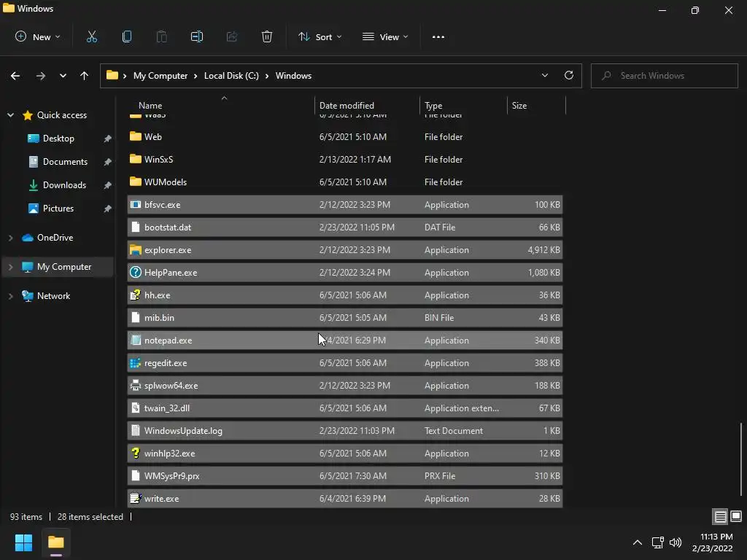This screenshot has height=560, width=747.
Task: Expand the Network tree node
Action: pyautogui.click(x=10, y=296)
